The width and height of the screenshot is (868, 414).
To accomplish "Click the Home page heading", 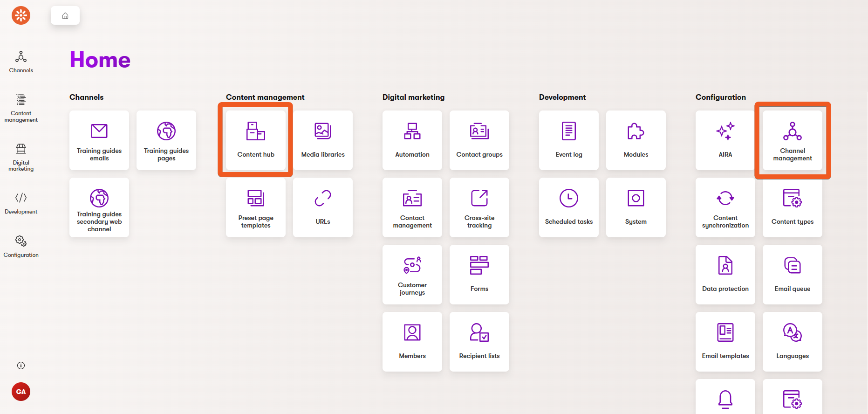I will click(x=100, y=60).
